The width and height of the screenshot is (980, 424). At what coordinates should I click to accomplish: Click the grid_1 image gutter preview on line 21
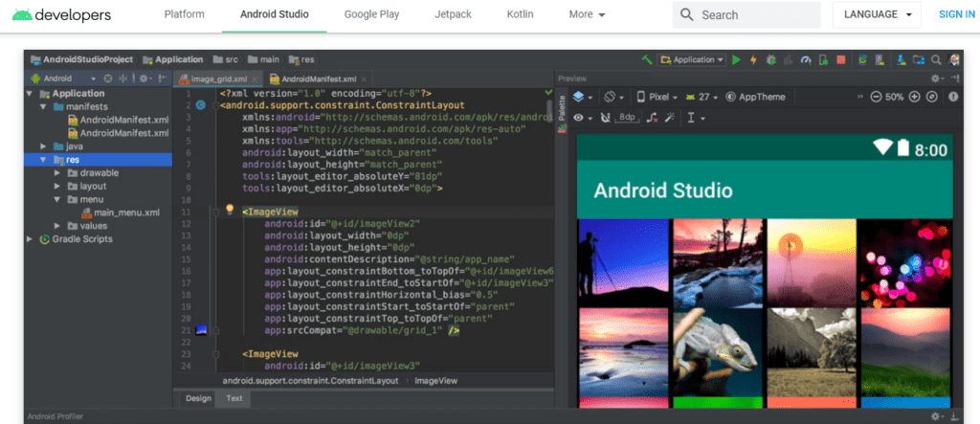201,329
